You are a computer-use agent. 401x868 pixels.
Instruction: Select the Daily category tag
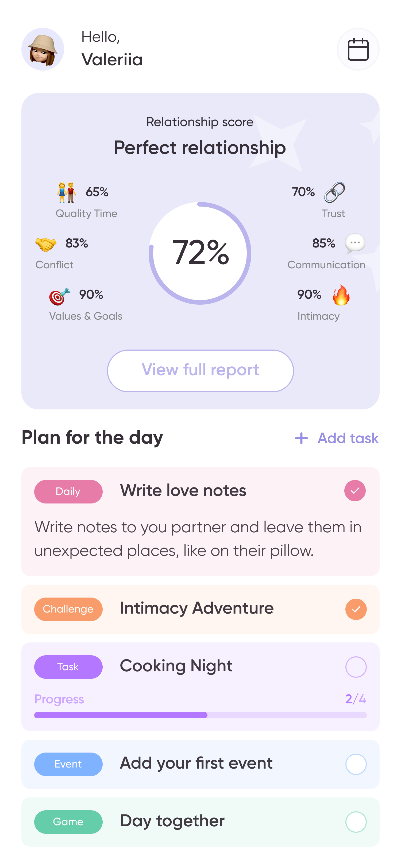click(68, 492)
